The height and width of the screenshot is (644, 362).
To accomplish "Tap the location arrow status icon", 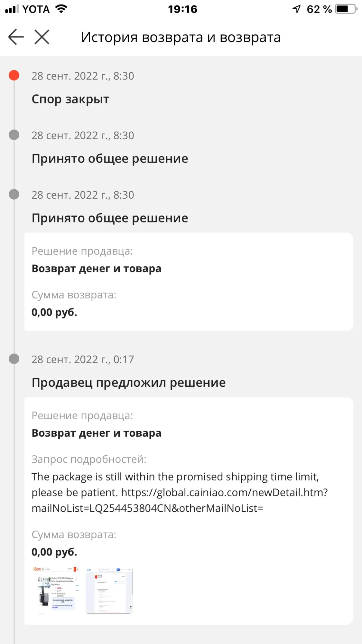I will [296, 9].
